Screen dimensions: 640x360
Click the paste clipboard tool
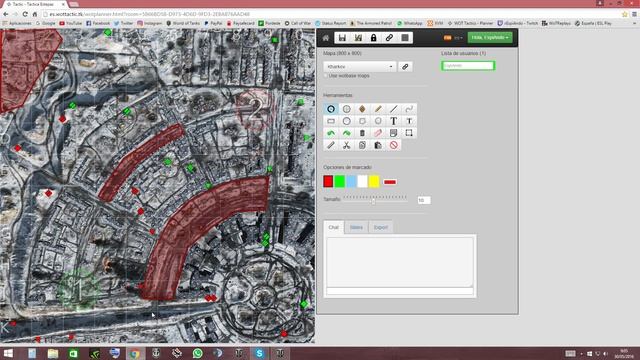click(x=378, y=145)
